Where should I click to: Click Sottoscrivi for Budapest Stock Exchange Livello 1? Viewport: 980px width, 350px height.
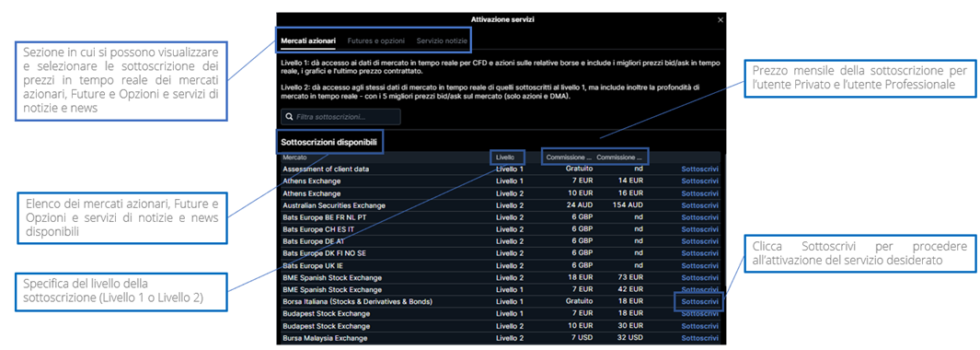700,314
